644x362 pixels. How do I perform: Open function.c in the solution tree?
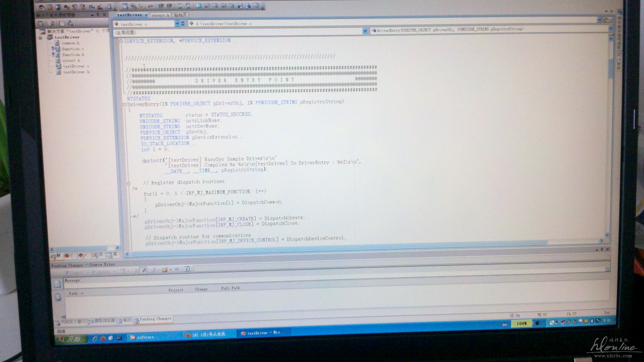[x=73, y=49]
